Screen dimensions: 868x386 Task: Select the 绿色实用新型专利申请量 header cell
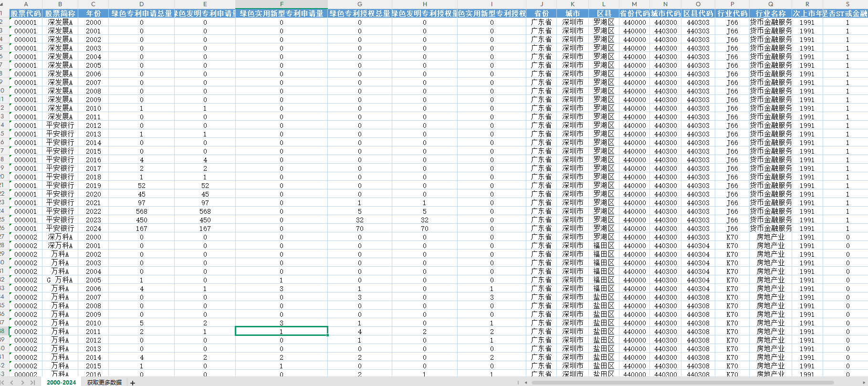click(x=282, y=13)
